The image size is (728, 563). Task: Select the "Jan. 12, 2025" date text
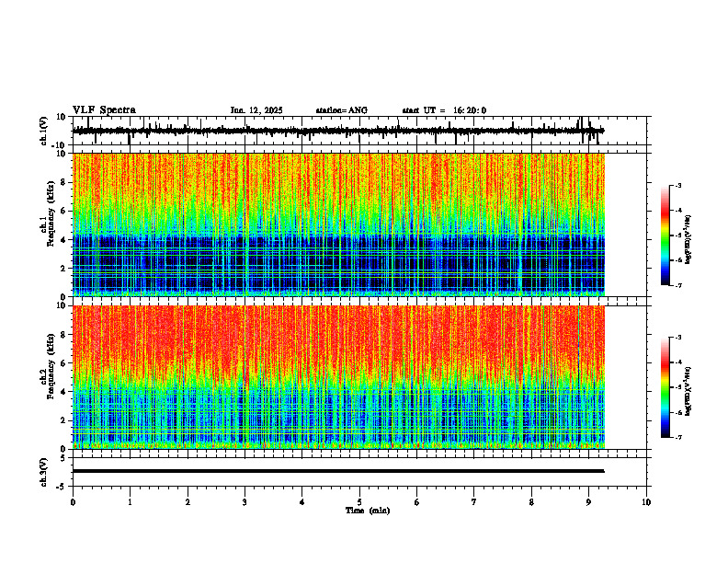256,110
